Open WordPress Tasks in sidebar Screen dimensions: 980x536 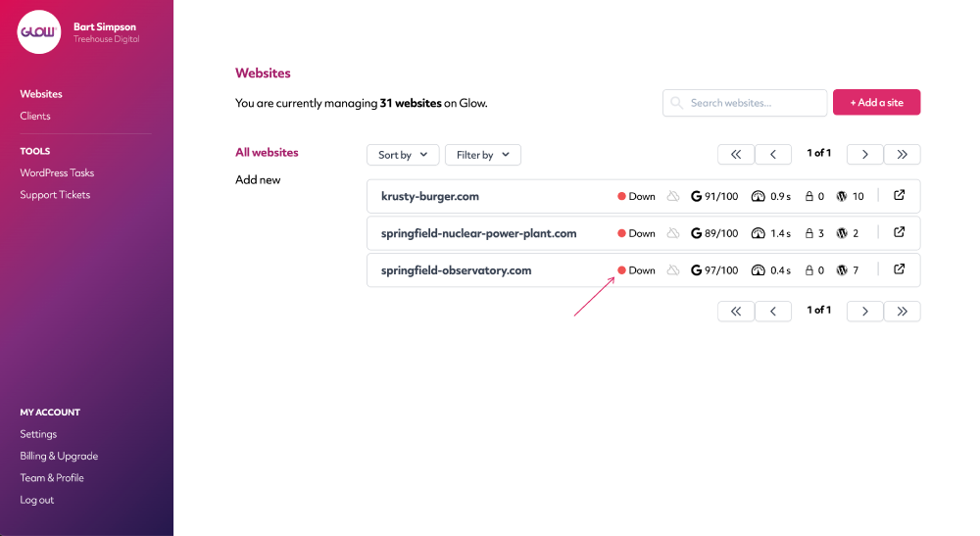pos(57,172)
